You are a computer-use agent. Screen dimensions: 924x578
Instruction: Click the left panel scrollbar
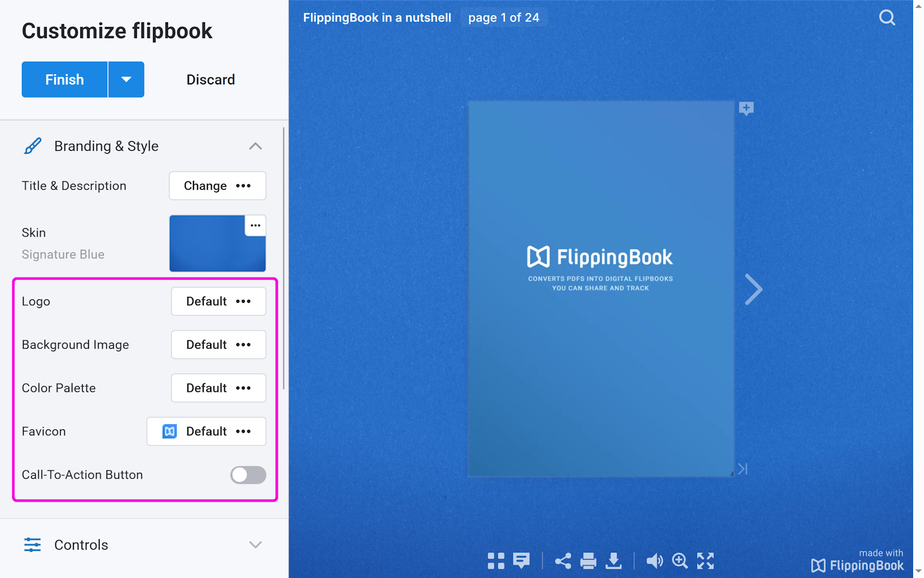coord(284,259)
